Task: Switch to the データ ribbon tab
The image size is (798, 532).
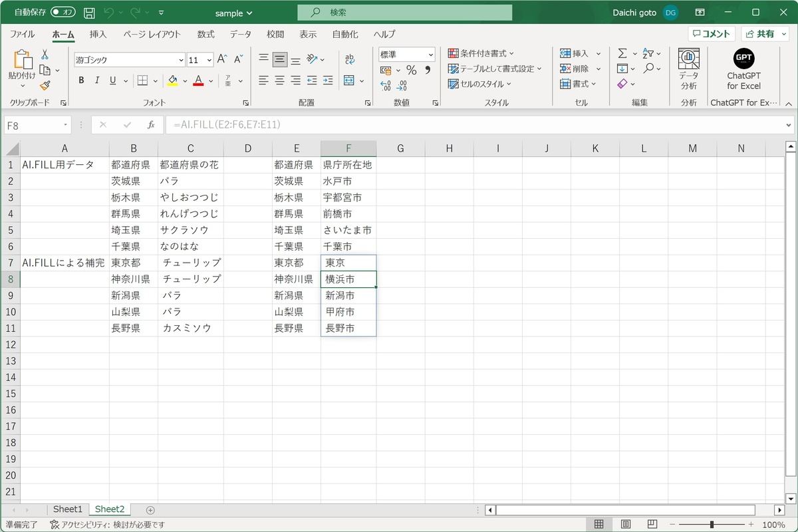Action: tap(241, 34)
